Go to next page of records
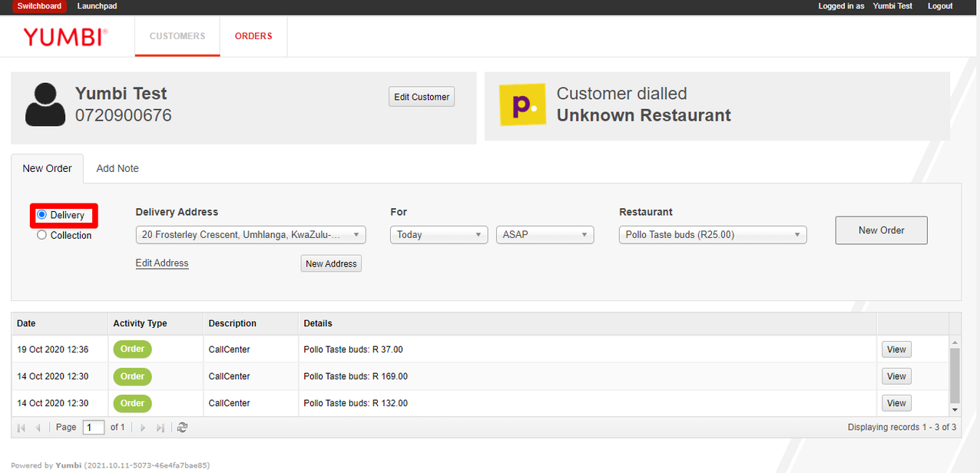 point(143,428)
